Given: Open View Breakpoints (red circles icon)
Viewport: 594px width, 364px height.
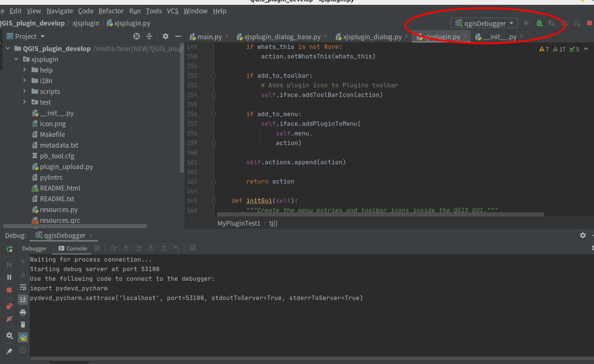Looking at the screenshot, I should [10, 306].
